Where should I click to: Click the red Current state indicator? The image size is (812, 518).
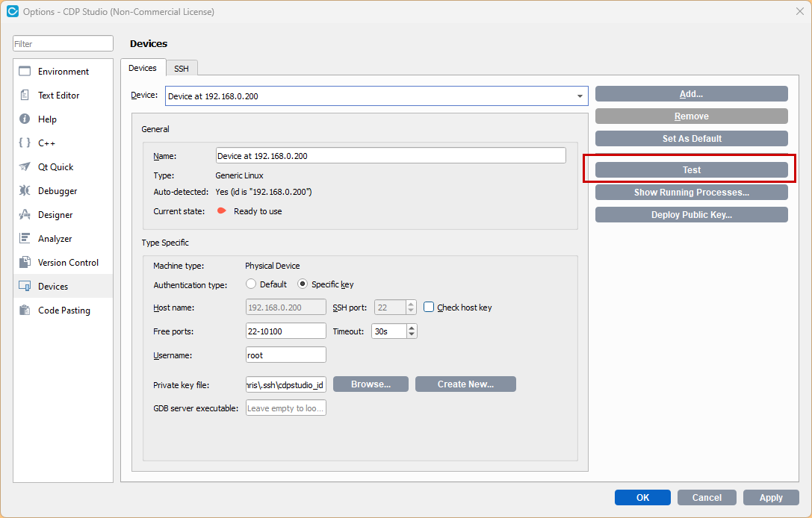[222, 210]
